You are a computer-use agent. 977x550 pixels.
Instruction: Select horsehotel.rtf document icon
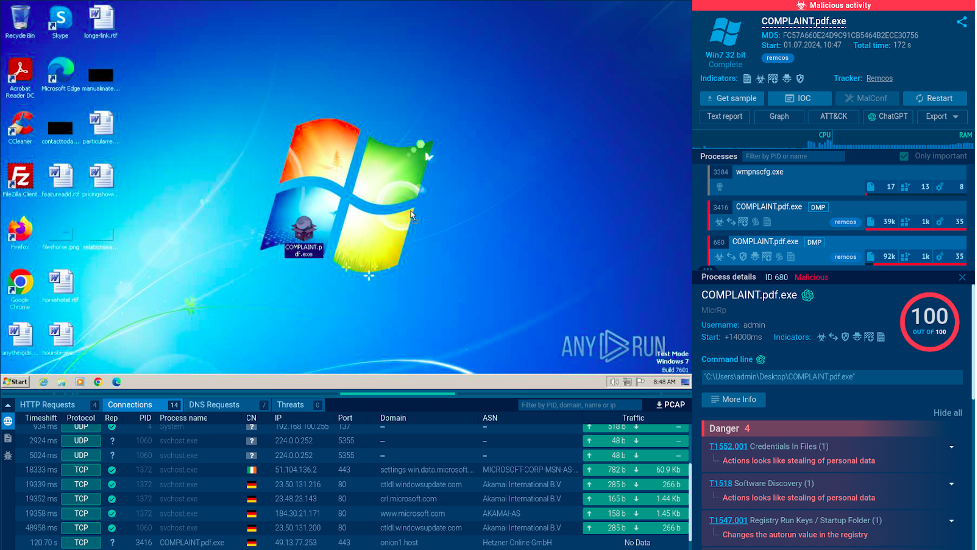pyautogui.click(x=60, y=287)
